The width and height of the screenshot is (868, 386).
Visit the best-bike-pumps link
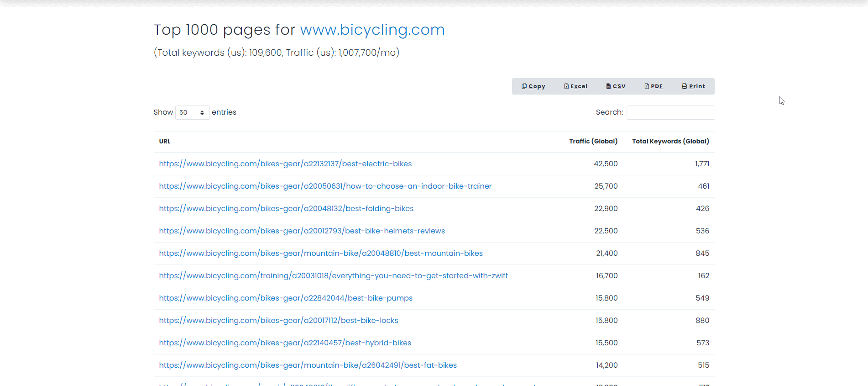(286, 298)
